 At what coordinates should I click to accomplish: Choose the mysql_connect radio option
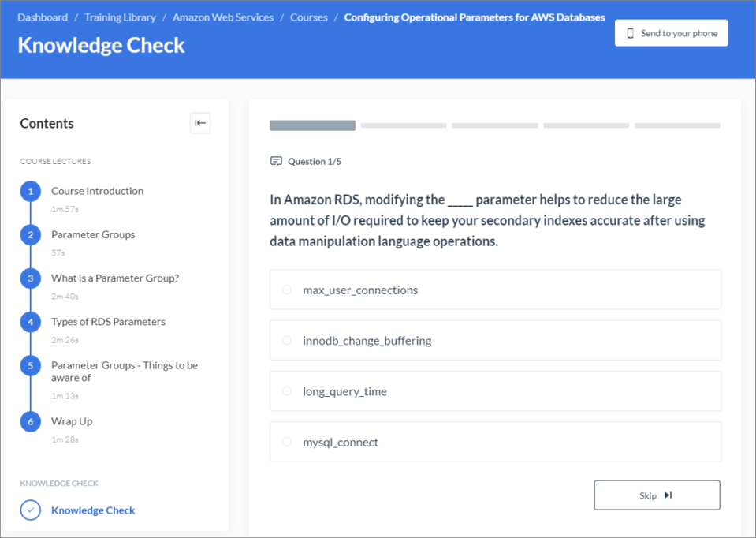(286, 442)
